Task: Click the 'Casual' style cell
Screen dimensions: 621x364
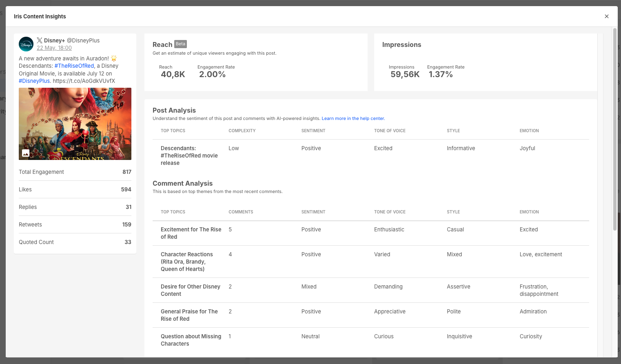Action: pos(455,229)
